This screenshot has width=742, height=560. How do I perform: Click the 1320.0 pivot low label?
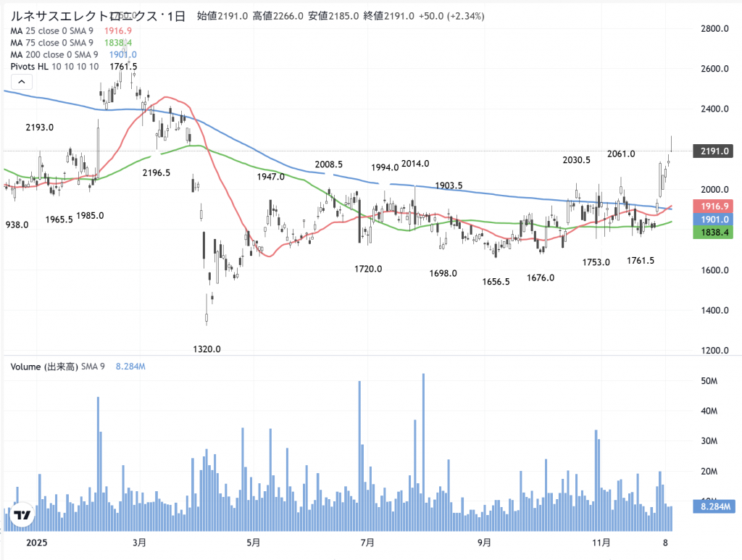(x=207, y=349)
